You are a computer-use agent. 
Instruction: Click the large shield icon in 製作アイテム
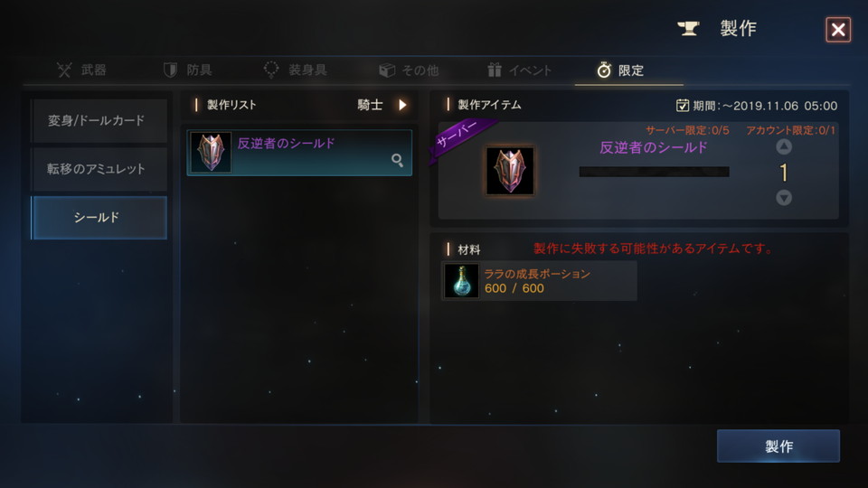pos(510,171)
